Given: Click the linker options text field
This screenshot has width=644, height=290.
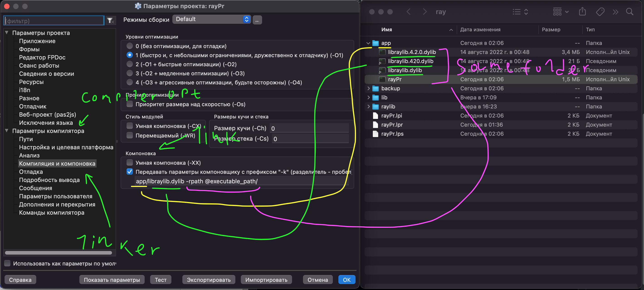Looking at the screenshot, I should (241, 181).
